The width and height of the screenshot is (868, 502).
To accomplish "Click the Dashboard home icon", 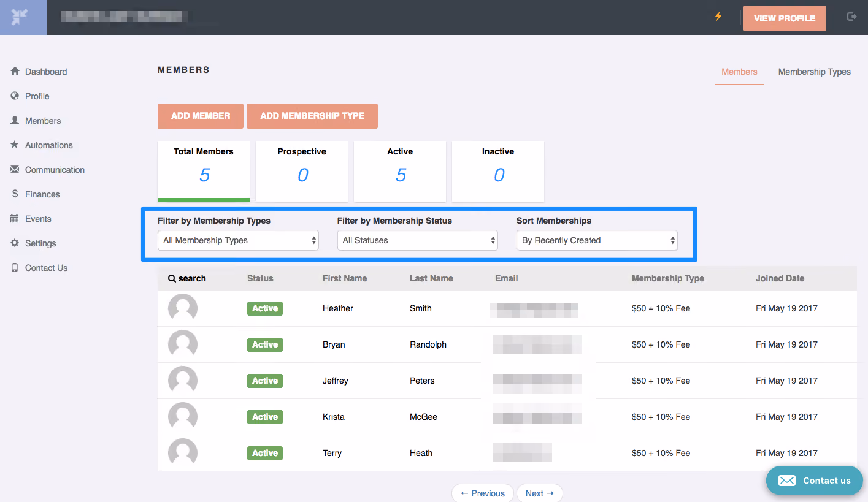I will (x=15, y=71).
